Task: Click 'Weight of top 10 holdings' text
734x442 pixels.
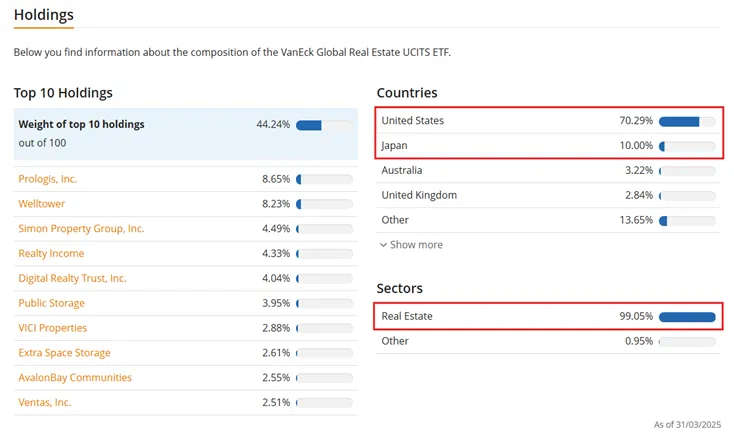Action: (x=81, y=124)
